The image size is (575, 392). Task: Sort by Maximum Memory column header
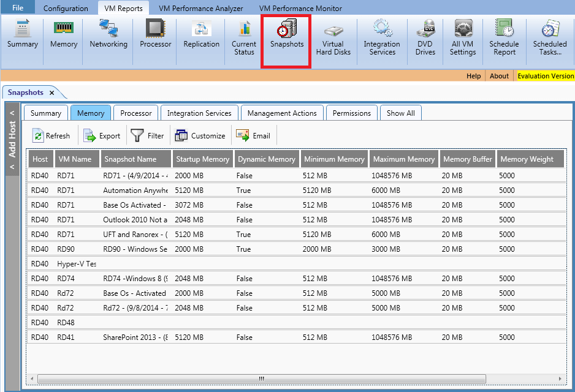click(x=404, y=159)
